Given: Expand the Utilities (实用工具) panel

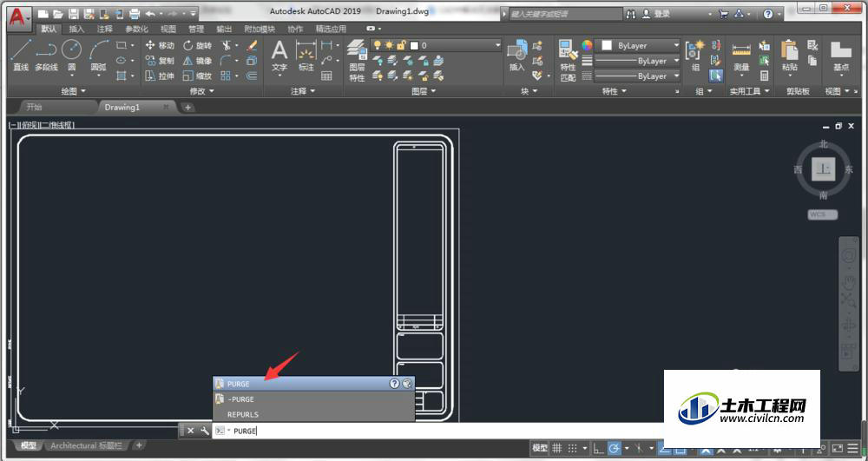Looking at the screenshot, I should click(750, 91).
